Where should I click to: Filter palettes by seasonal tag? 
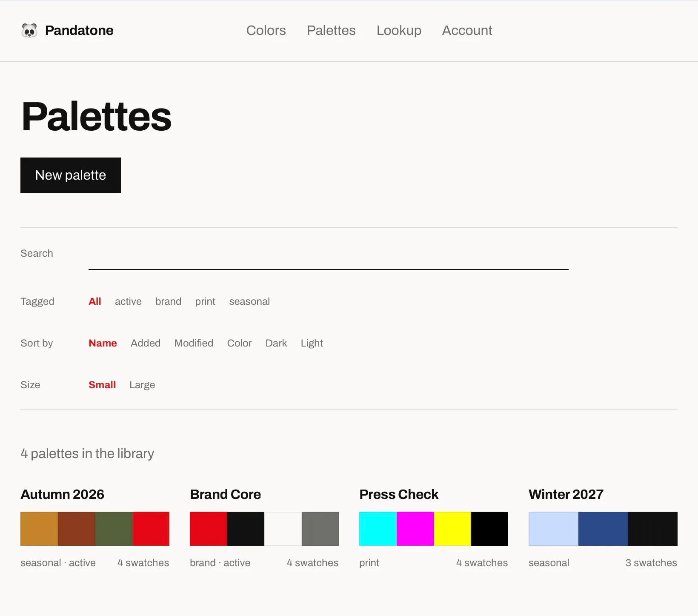[249, 301]
